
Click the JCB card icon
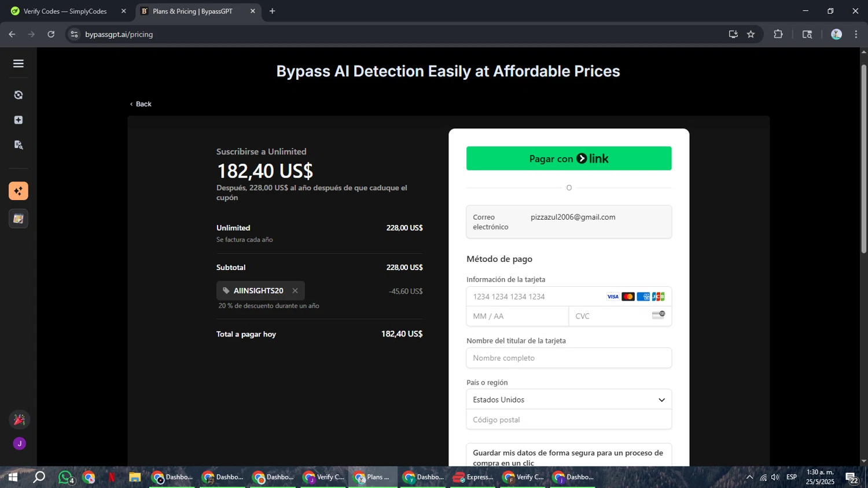(658, 297)
